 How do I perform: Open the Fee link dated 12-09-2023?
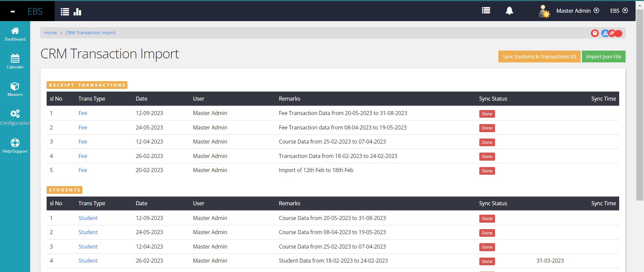coord(83,113)
